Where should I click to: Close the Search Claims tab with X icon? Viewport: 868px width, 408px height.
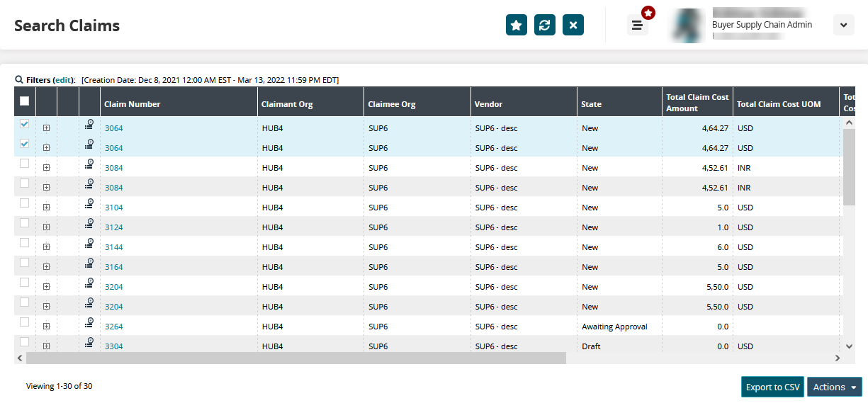pyautogui.click(x=573, y=25)
